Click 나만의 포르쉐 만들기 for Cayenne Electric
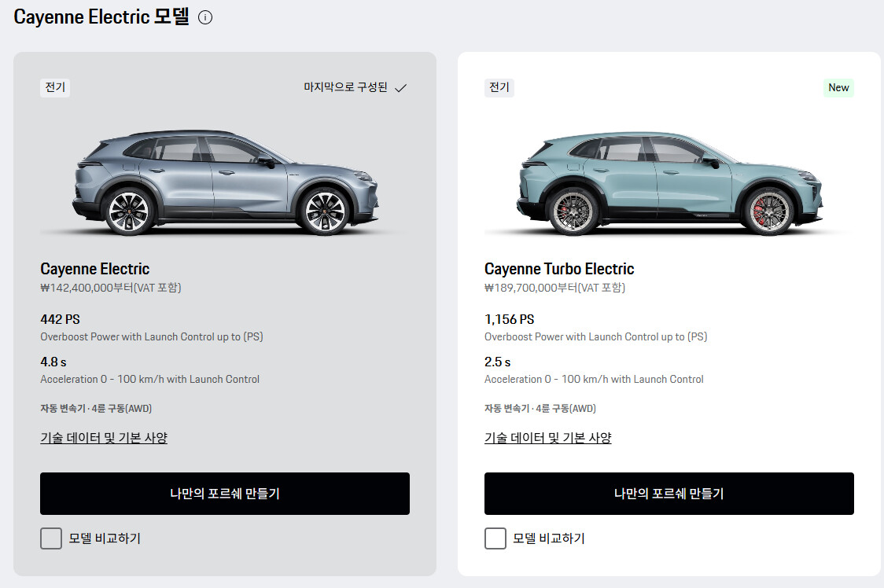Image resolution: width=884 pixels, height=588 pixels. (225, 494)
